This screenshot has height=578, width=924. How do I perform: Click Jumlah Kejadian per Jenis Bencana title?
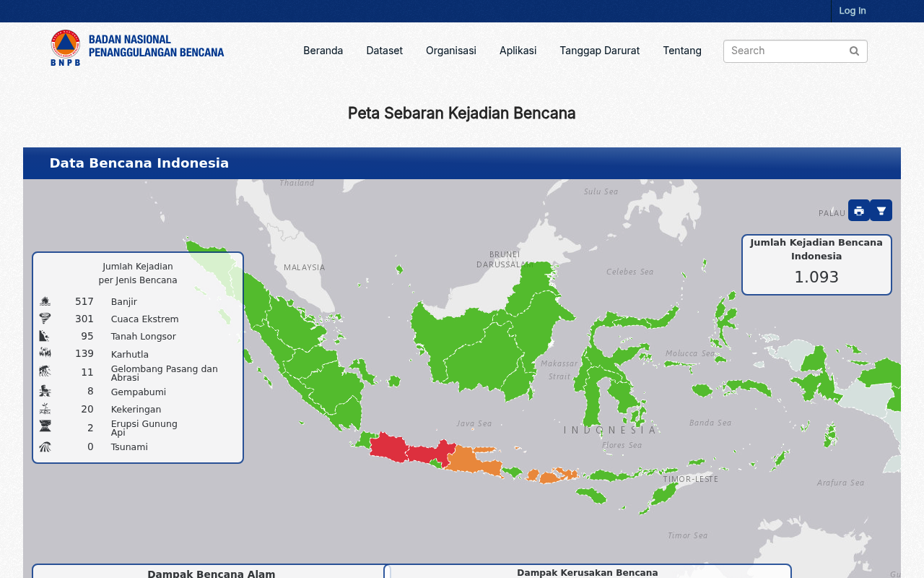point(138,273)
